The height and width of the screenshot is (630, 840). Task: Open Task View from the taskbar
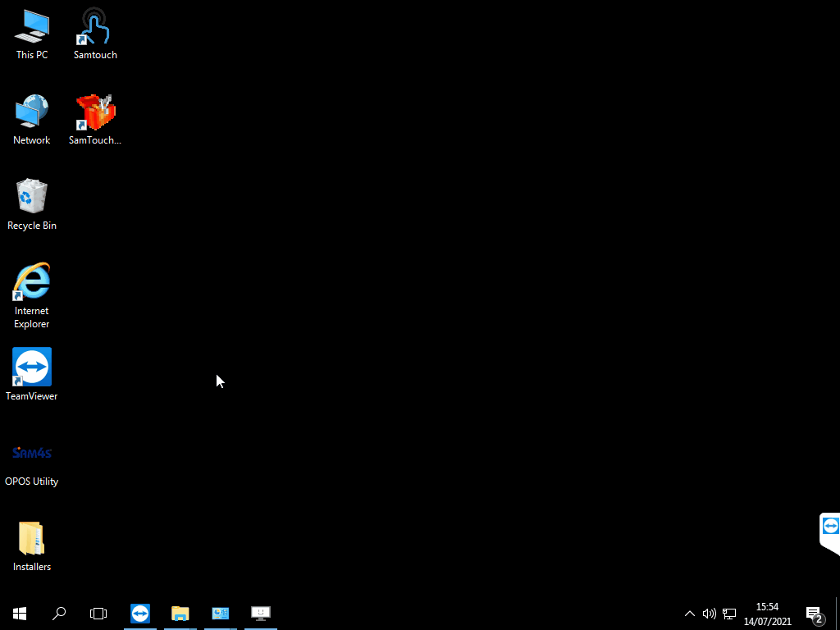click(98, 613)
